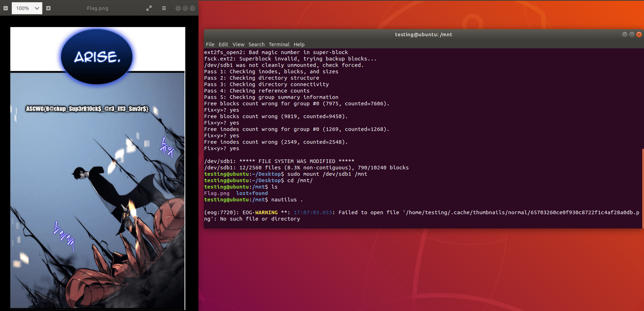This screenshot has height=311, width=644.
Task: Open the Terminal menu in menu bar
Action: click(279, 44)
